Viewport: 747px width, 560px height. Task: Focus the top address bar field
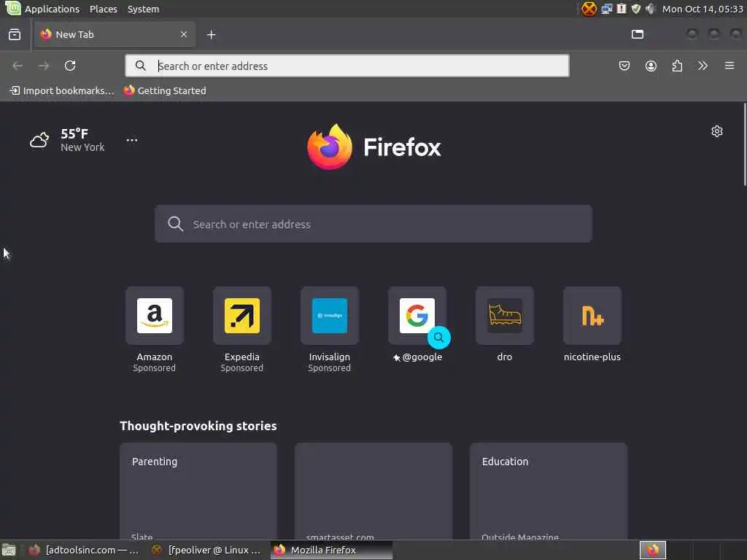coord(347,66)
